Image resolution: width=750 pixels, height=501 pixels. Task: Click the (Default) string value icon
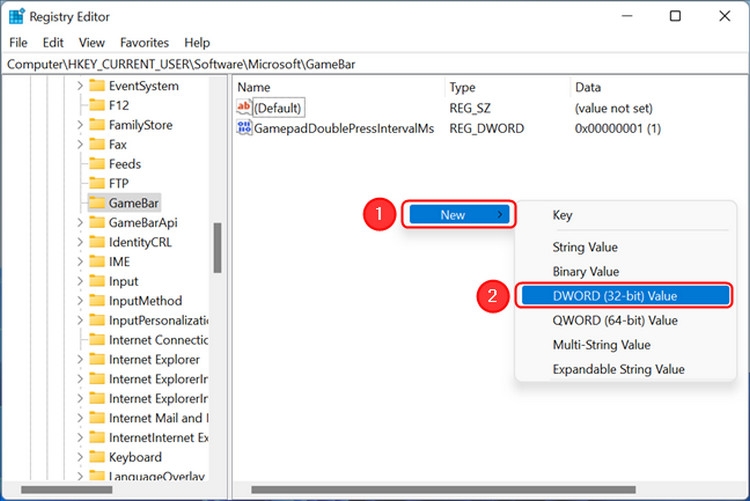[x=244, y=107]
